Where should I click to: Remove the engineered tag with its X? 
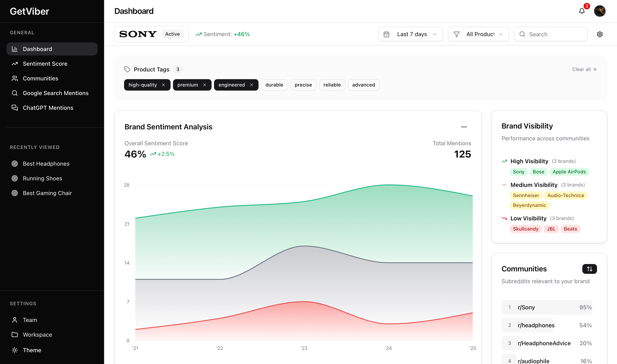pos(251,85)
